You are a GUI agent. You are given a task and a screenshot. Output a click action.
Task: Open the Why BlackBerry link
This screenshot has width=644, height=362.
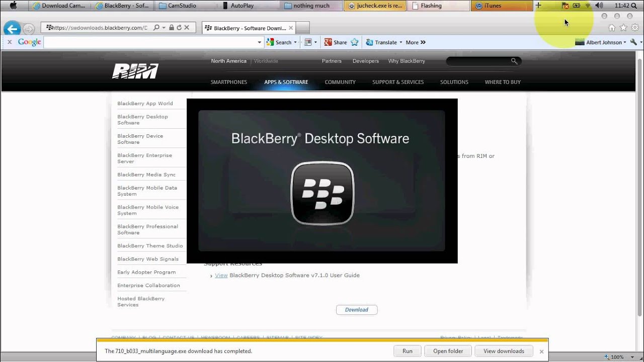[x=407, y=61]
